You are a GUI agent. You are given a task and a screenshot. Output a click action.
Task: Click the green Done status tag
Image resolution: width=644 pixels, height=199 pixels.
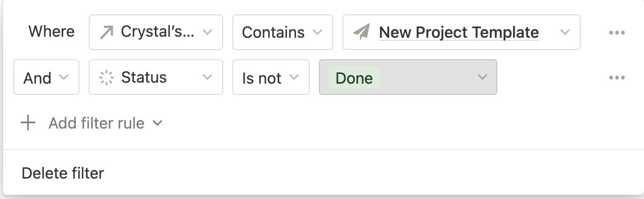pyautogui.click(x=354, y=78)
